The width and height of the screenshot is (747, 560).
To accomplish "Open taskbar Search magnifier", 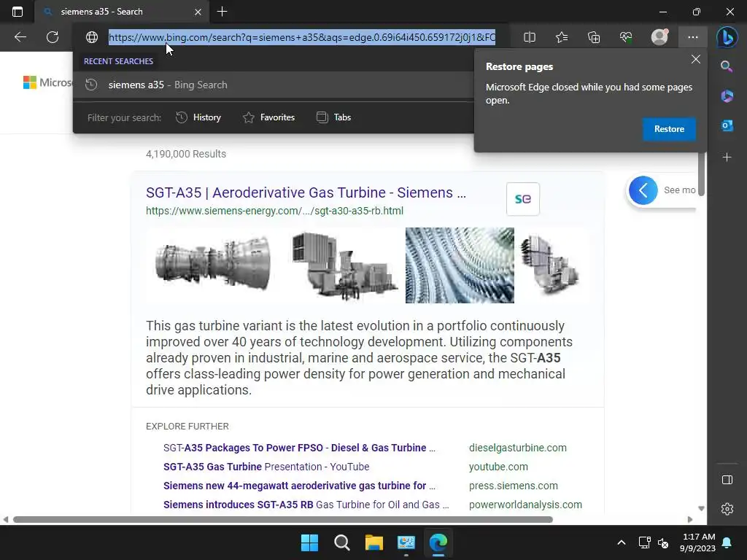I will [x=341, y=542].
